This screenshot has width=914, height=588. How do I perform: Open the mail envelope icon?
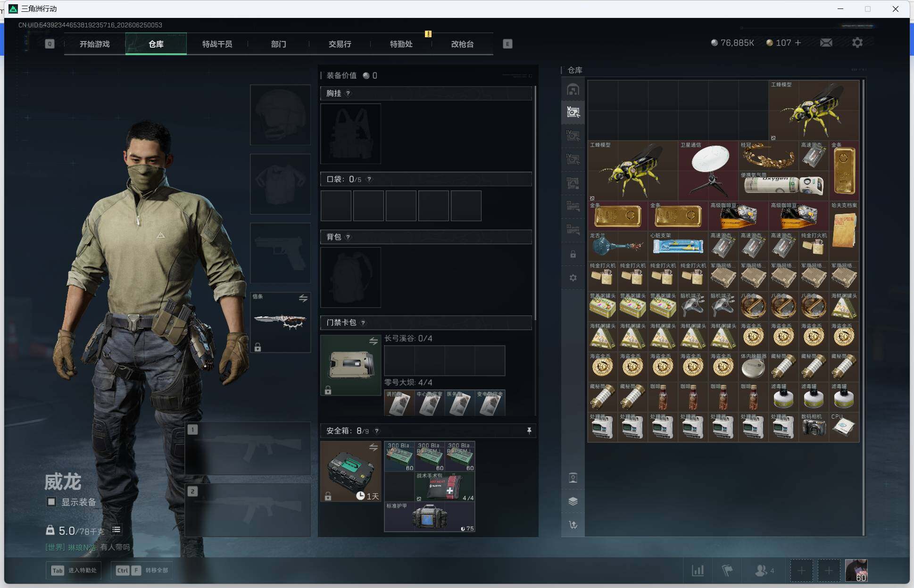tap(826, 43)
